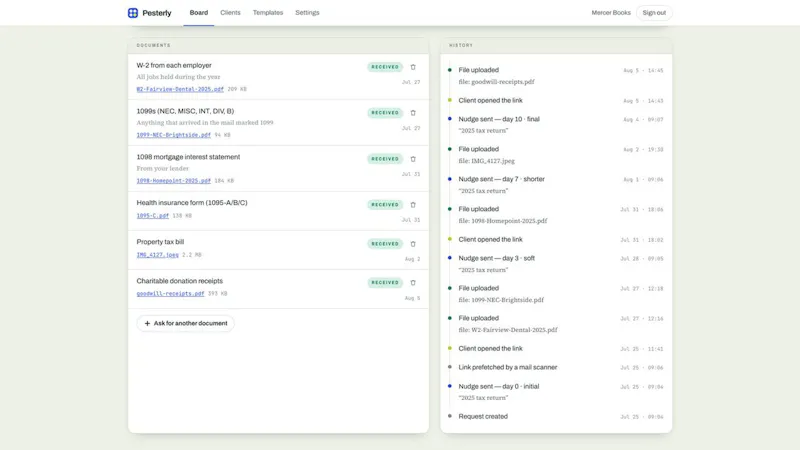Viewport: 800px width, 450px height.
Task: Click 'file: goodwill-receipts.pdf' in history
Action: pyautogui.click(x=496, y=82)
